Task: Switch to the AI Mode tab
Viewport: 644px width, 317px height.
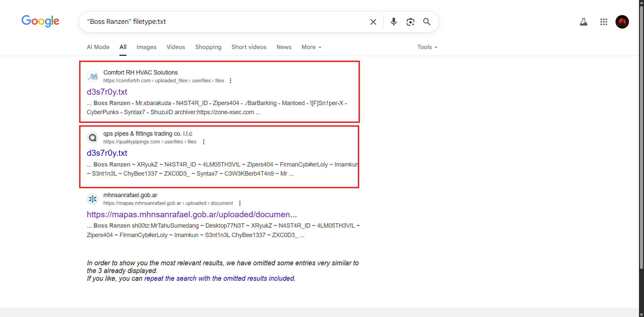Action: click(x=98, y=47)
